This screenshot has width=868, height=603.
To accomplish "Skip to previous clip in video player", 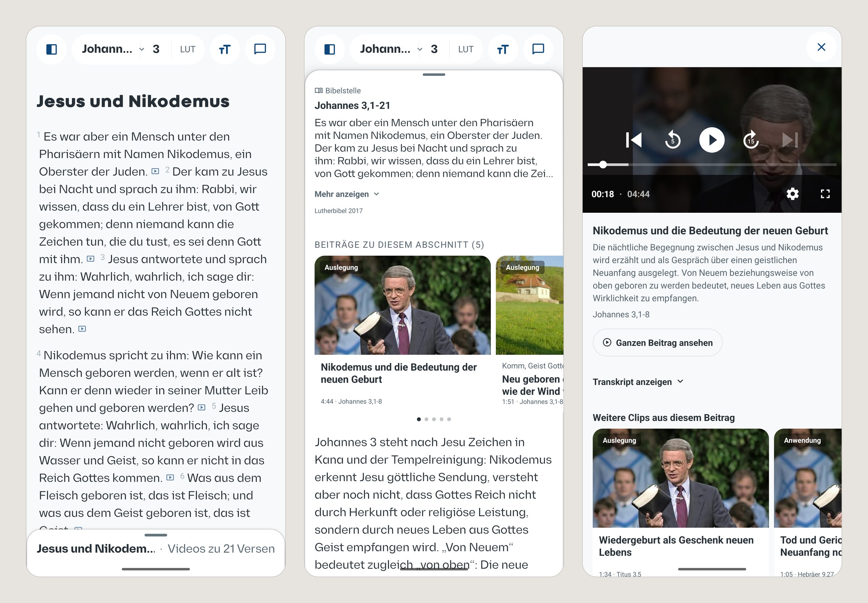I will click(634, 140).
